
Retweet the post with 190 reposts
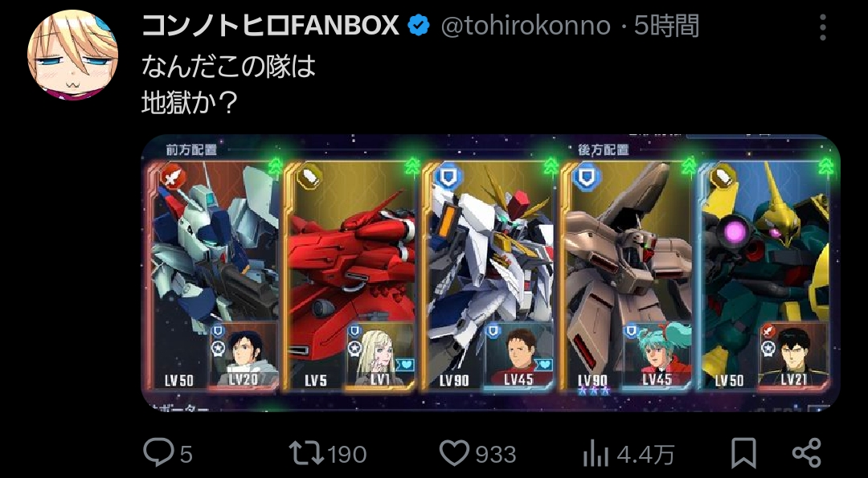click(x=307, y=452)
